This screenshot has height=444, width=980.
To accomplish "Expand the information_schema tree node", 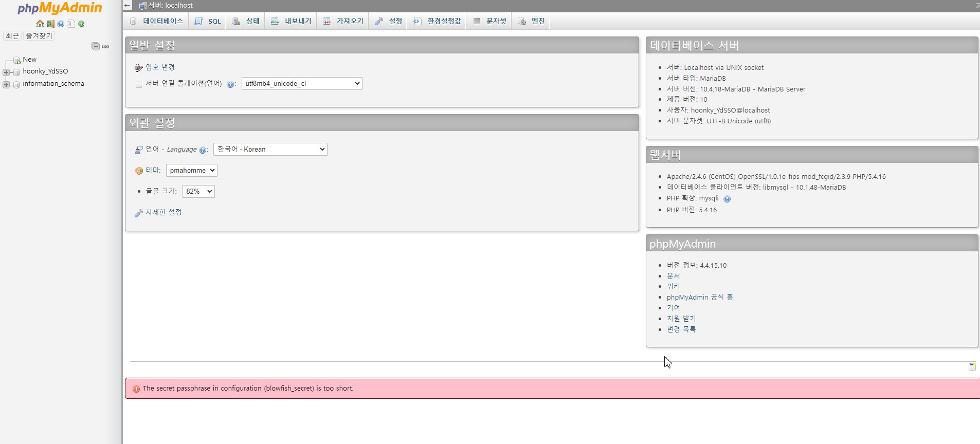I will pos(6,84).
